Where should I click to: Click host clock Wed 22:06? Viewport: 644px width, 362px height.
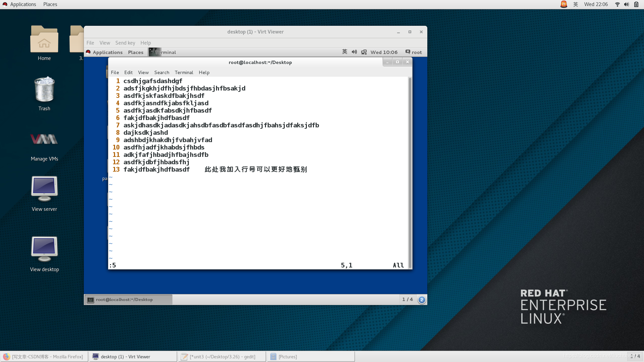tap(596, 4)
